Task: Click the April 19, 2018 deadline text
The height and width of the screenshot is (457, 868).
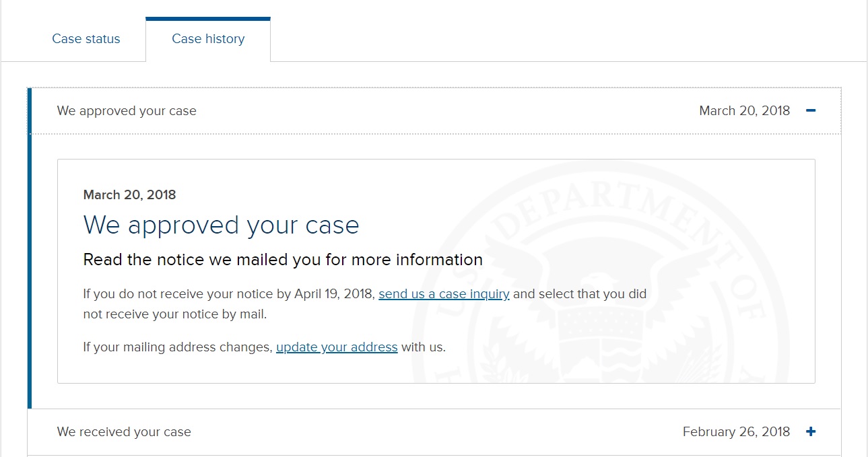Action: click(x=334, y=293)
